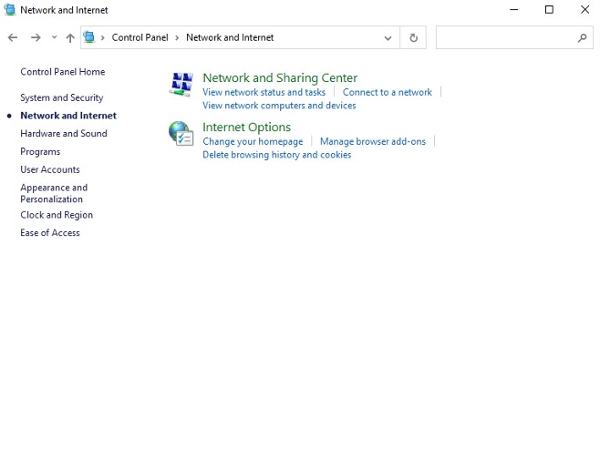
Task: Select Network and Internet breadcrumb segment
Action: click(x=230, y=37)
